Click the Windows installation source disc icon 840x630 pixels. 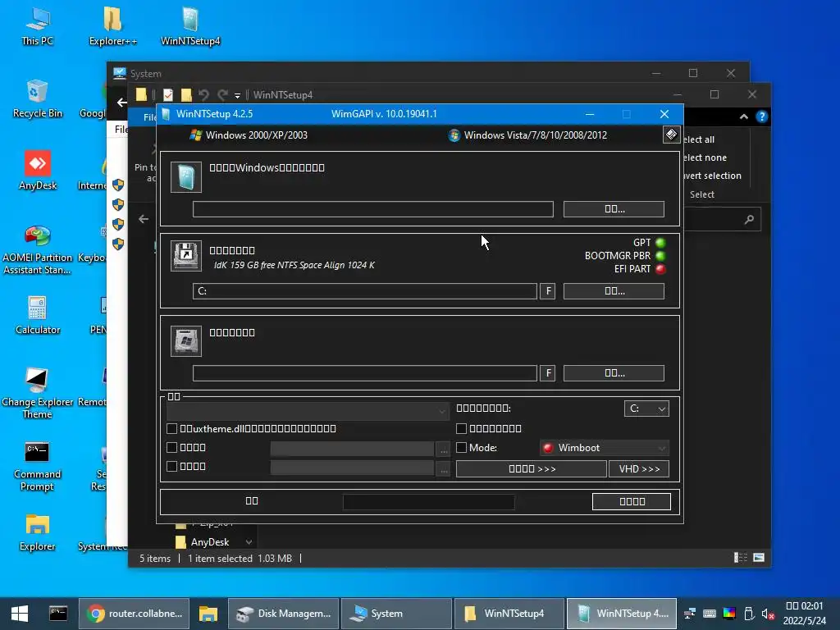186,177
